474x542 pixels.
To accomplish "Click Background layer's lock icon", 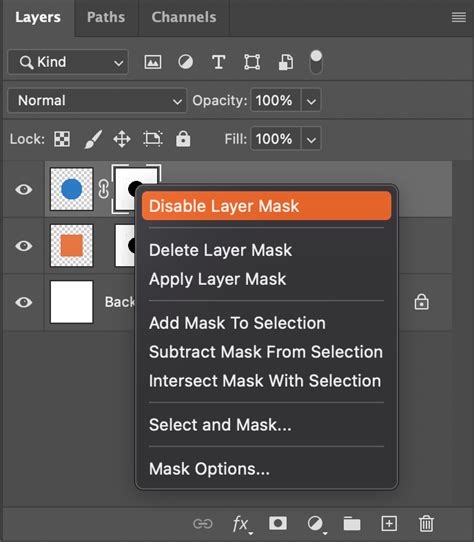I will point(421,302).
